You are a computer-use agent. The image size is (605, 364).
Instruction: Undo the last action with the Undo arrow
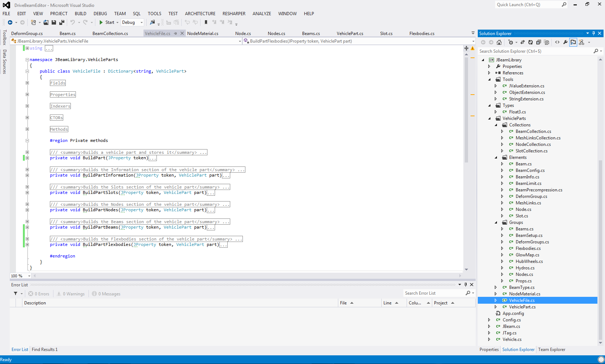tap(73, 22)
